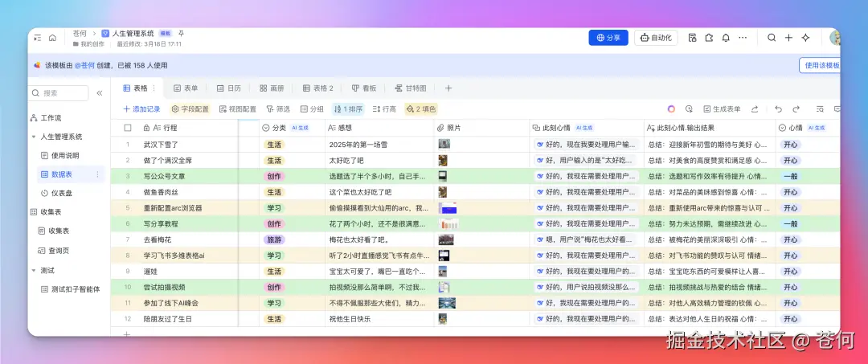868x364 pixels.
Task: Open the 行高 row height option
Action: pyautogui.click(x=384, y=109)
